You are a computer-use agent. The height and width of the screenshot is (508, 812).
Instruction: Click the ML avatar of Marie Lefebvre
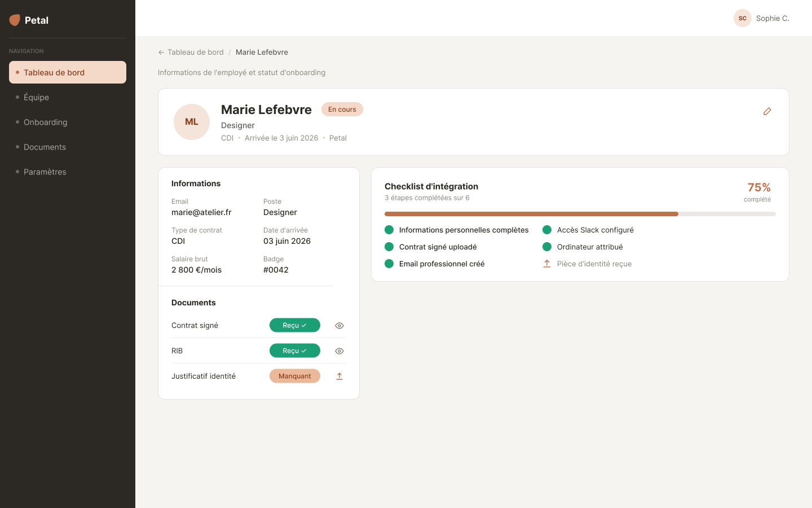[192, 122]
